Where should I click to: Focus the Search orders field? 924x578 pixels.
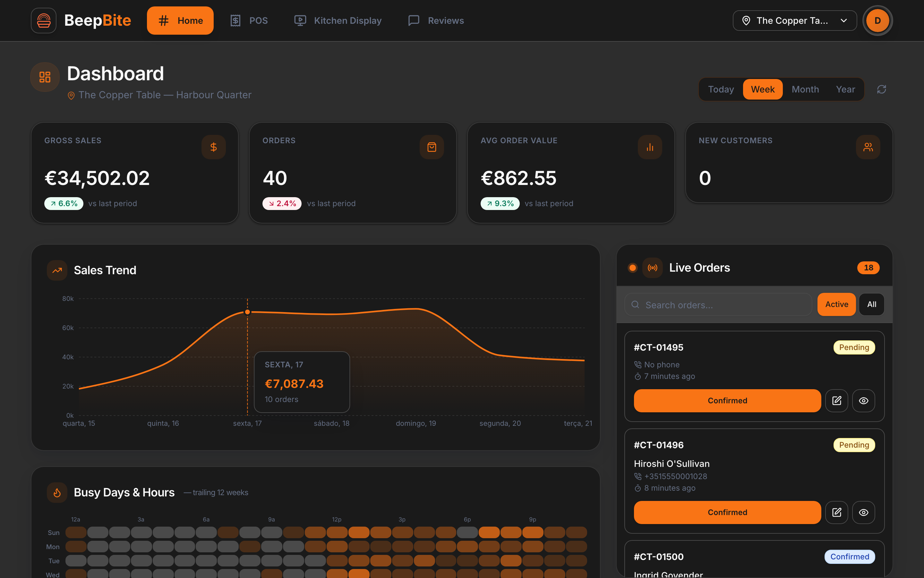pyautogui.click(x=718, y=305)
